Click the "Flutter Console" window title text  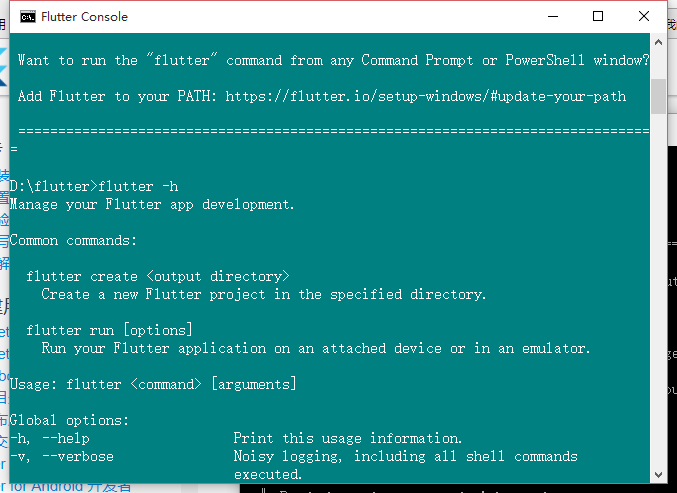click(85, 17)
